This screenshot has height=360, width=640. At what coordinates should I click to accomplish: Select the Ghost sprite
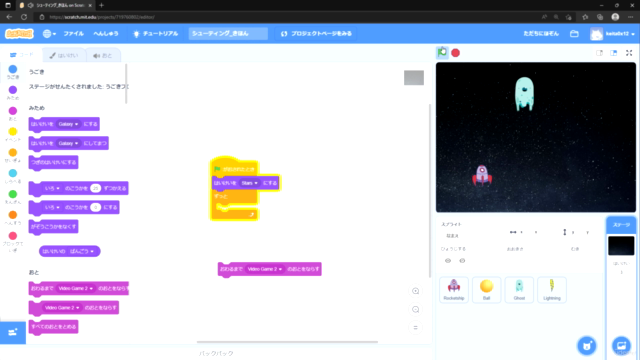519,289
